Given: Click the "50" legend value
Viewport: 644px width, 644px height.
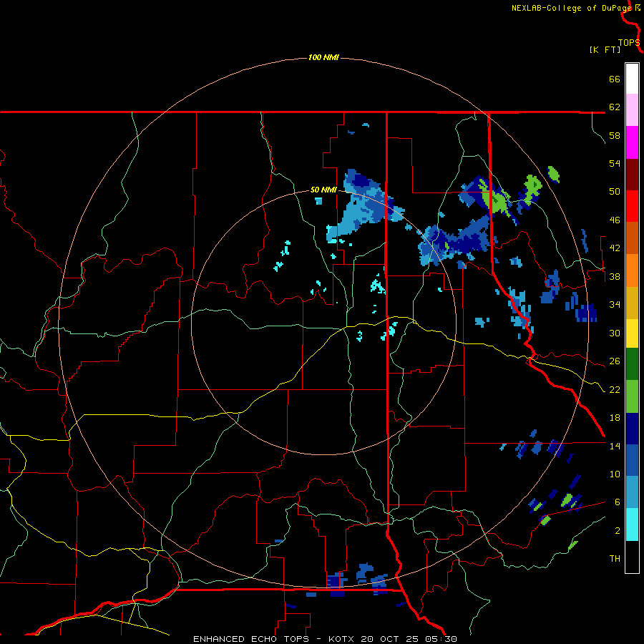Looking at the screenshot, I should point(615,192).
